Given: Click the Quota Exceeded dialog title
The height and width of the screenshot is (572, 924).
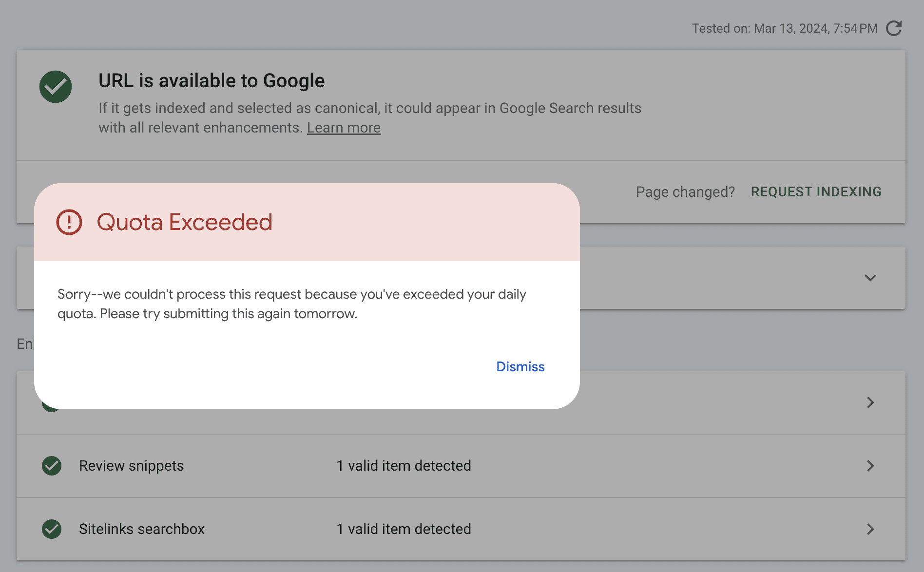Looking at the screenshot, I should click(x=184, y=222).
